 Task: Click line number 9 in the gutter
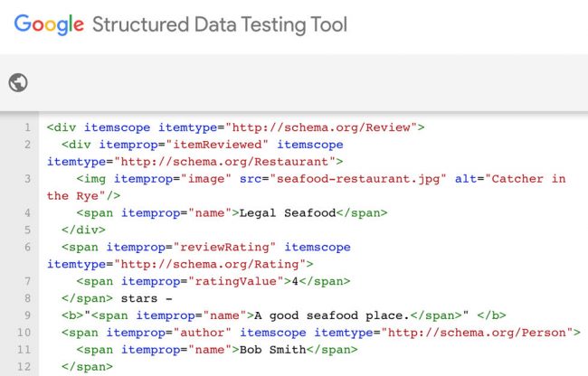pyautogui.click(x=27, y=315)
